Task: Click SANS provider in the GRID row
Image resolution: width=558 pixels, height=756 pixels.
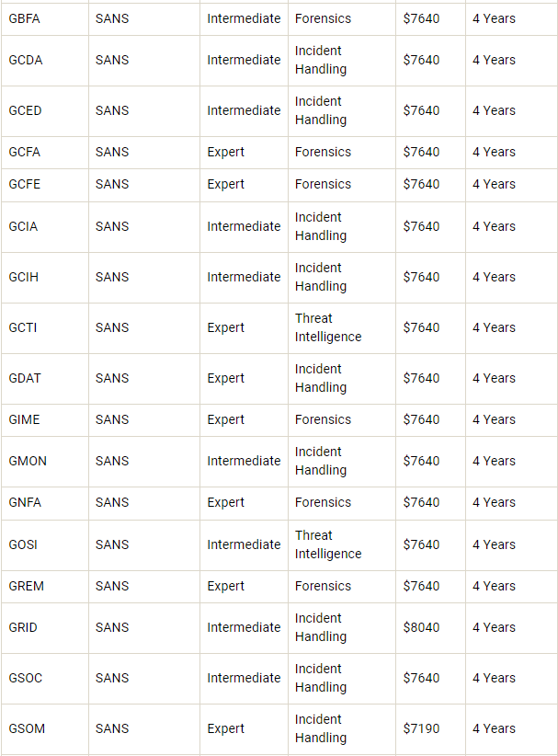Action: click(x=112, y=627)
